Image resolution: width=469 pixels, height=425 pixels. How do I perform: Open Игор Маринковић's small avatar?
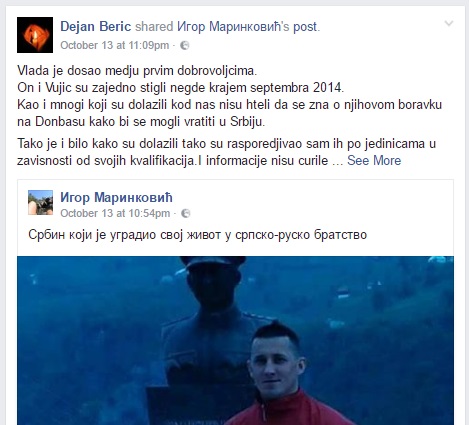click(x=40, y=202)
